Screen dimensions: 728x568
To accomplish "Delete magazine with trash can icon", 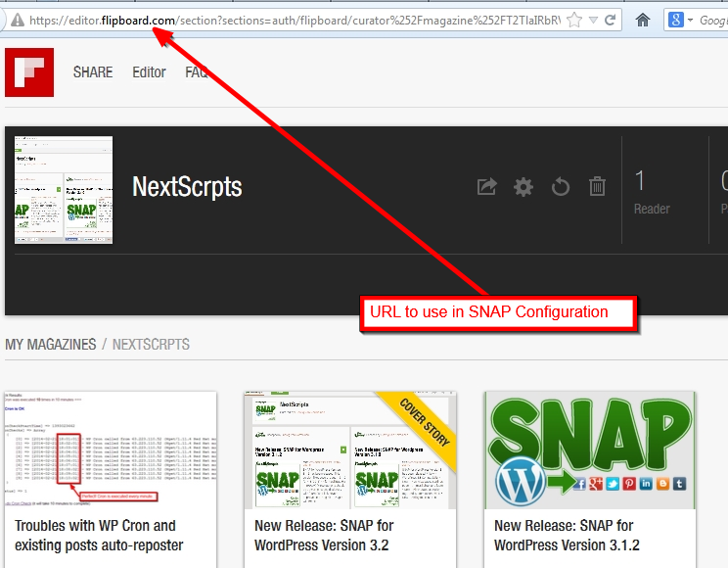I will click(597, 187).
